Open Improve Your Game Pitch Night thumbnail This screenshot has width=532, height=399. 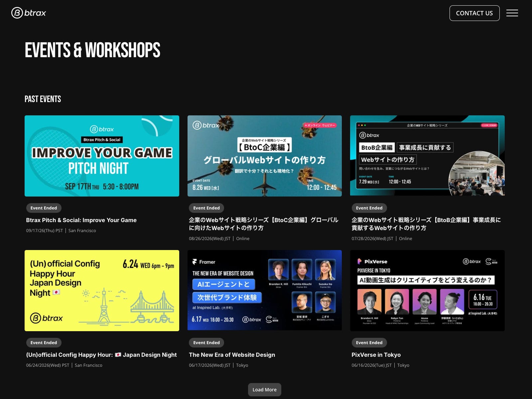pyautogui.click(x=102, y=156)
